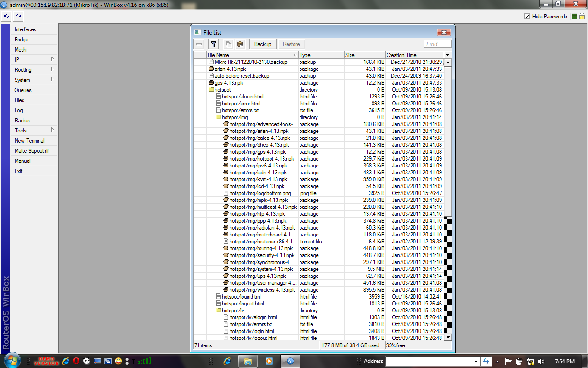The height and width of the screenshot is (368, 588).
Task: Click the Remove (minus) button in File List
Action: (x=199, y=44)
